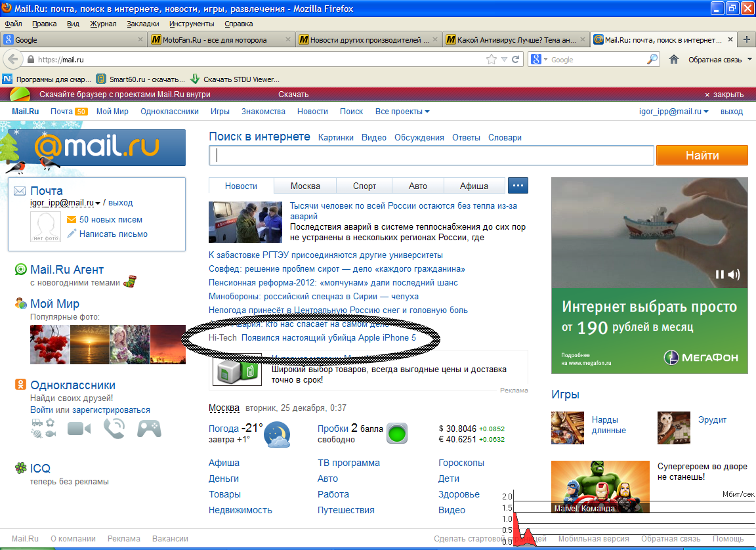
Task: Expand the Все проекты dropdown
Action: pos(402,112)
